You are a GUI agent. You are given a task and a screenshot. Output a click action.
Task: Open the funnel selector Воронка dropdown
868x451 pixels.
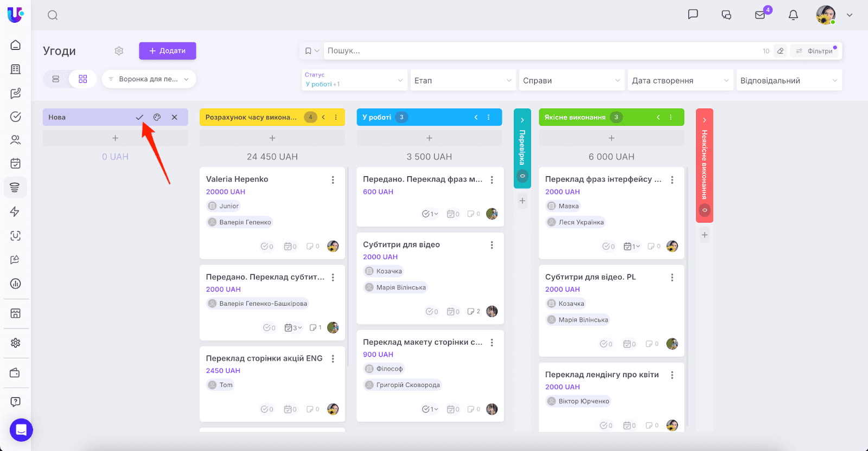click(149, 79)
